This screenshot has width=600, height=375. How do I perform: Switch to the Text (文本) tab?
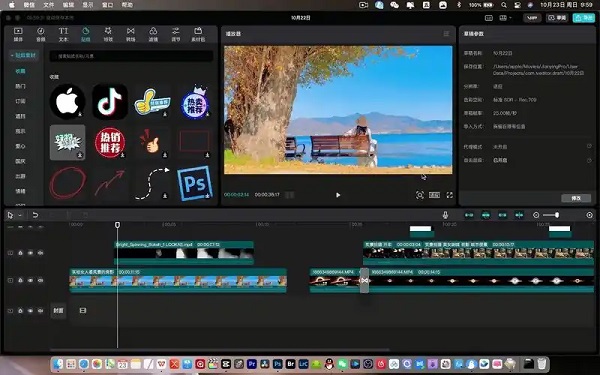(63, 34)
